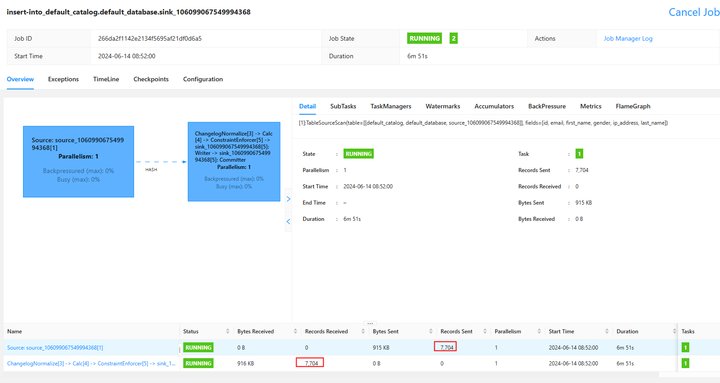Open the Source vertex link in table
Screen dimensions: 720x383
coord(55,348)
